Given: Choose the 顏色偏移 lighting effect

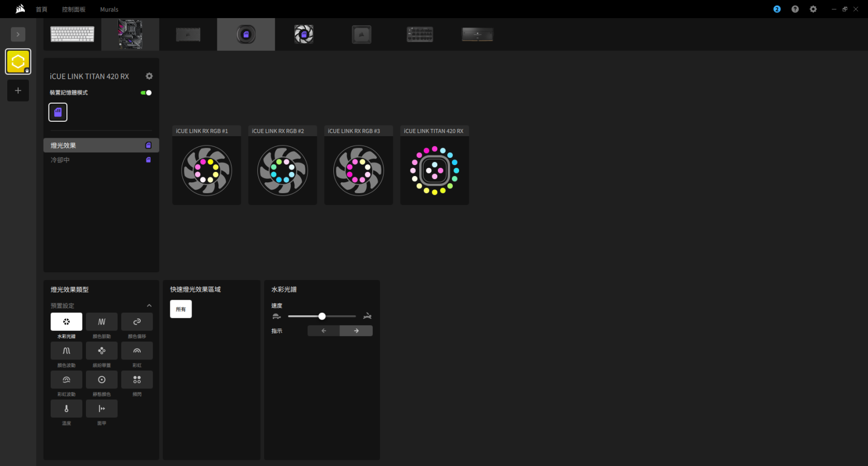Looking at the screenshot, I should [x=137, y=322].
